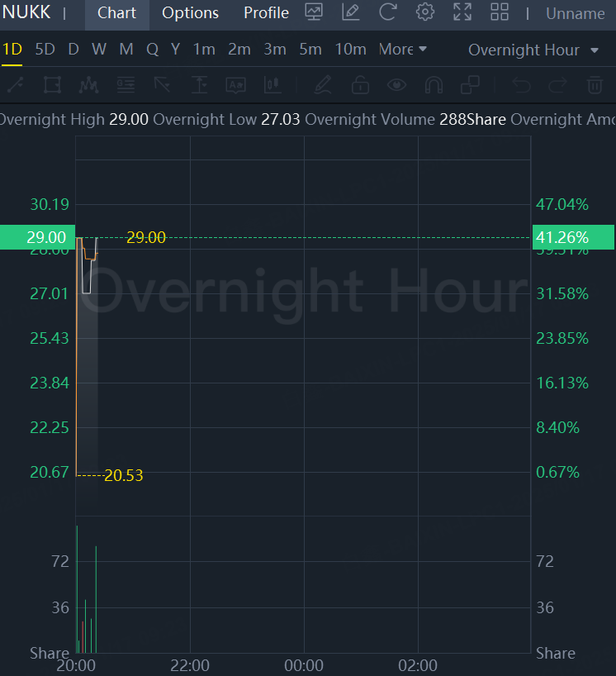Expand the More timeframes dropdown

coord(403,50)
